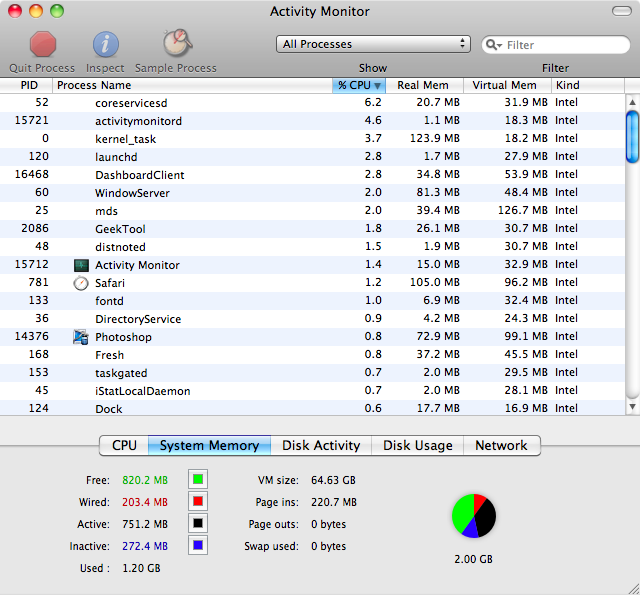Viewport: 640px width, 595px height.
Task: Click the 2.00 GB total memory label
Action: click(x=473, y=559)
